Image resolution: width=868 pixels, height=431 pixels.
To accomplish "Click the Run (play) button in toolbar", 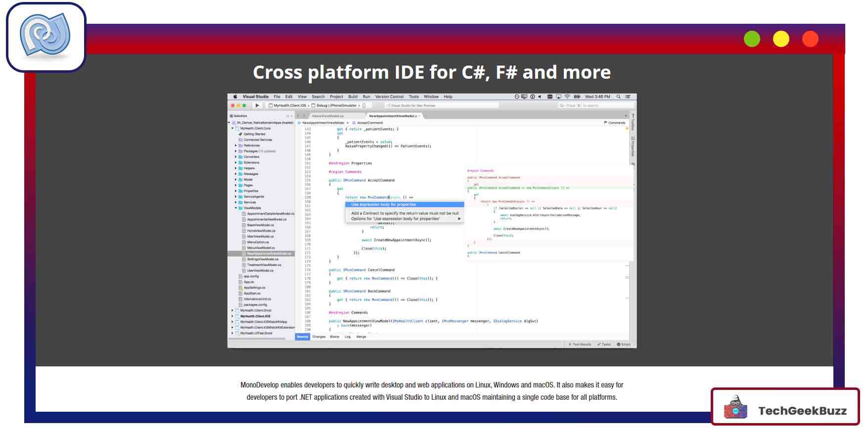I will point(257,105).
